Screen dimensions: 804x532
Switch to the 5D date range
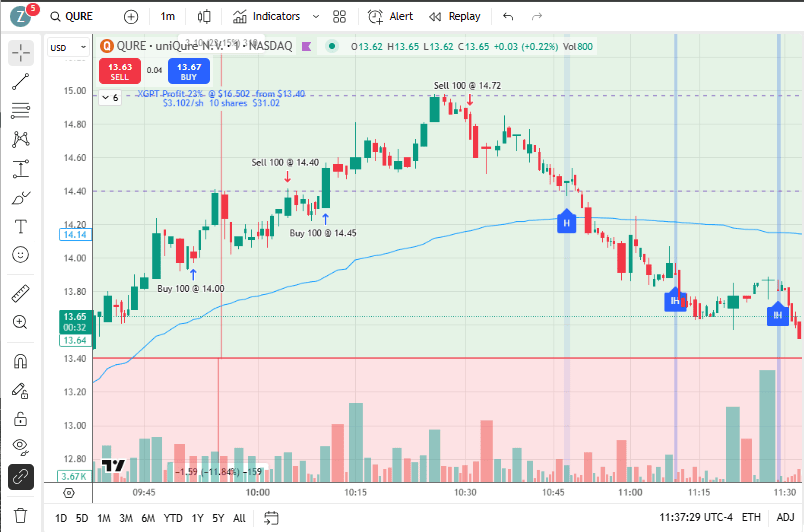click(x=82, y=518)
